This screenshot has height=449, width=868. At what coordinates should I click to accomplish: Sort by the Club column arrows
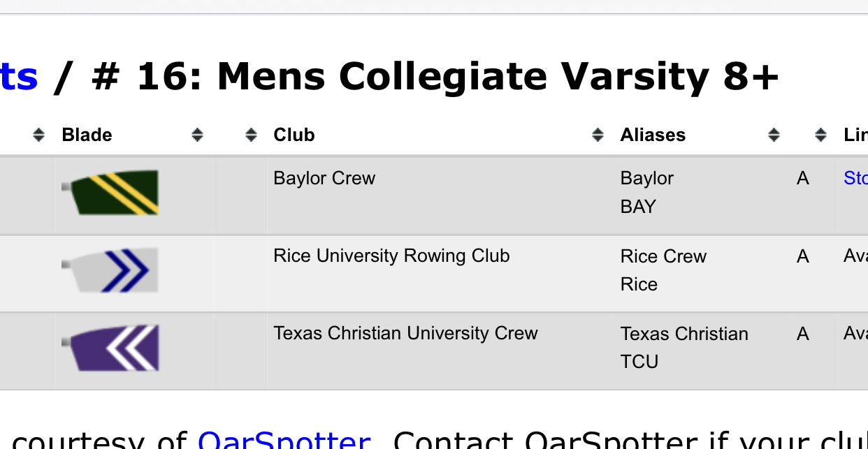(x=598, y=135)
